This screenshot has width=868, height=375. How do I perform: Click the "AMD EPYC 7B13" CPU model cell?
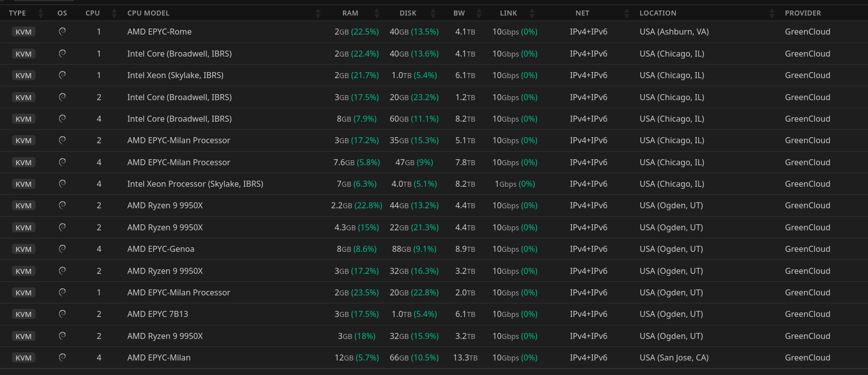tap(157, 314)
